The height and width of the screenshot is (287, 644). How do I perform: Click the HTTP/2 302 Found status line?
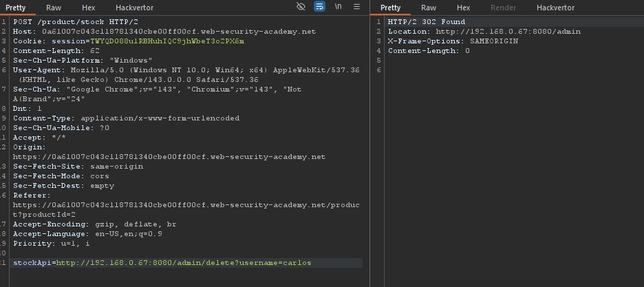click(427, 22)
